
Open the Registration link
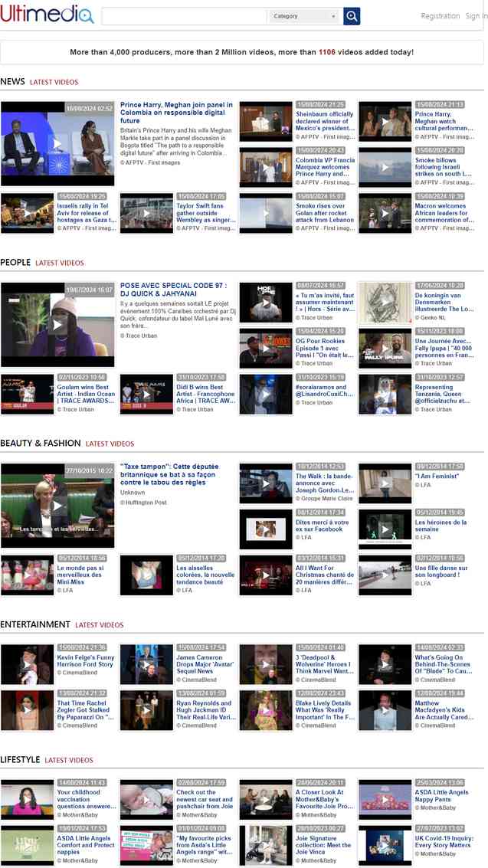click(440, 16)
